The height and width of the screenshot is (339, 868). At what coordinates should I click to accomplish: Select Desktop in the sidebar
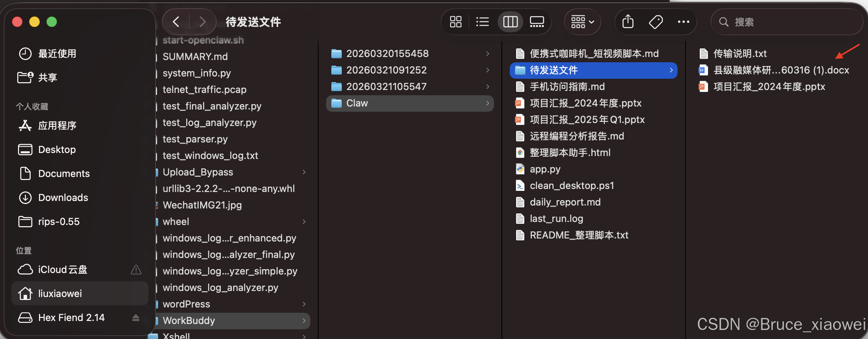57,149
